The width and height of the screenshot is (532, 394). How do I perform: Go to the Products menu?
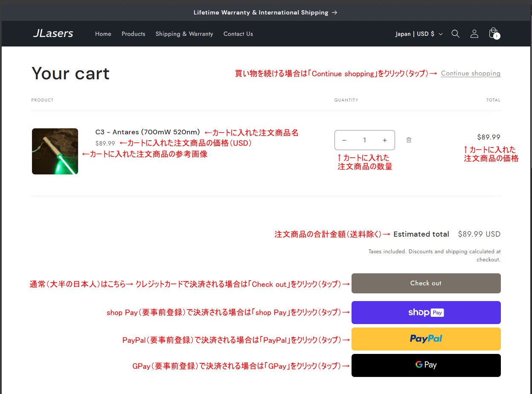pos(133,34)
